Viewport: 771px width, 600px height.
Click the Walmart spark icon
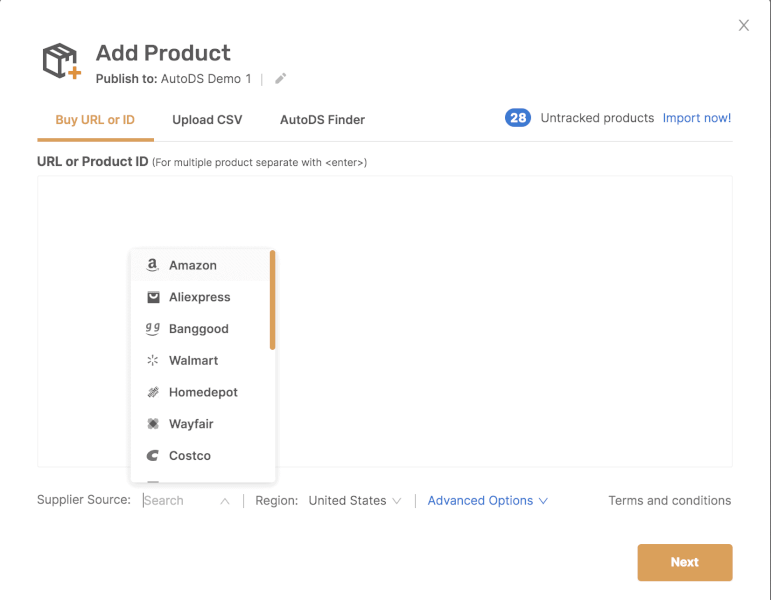click(152, 360)
